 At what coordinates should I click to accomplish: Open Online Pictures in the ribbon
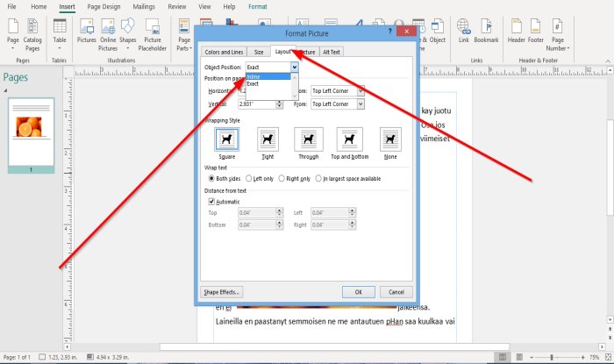click(x=108, y=34)
